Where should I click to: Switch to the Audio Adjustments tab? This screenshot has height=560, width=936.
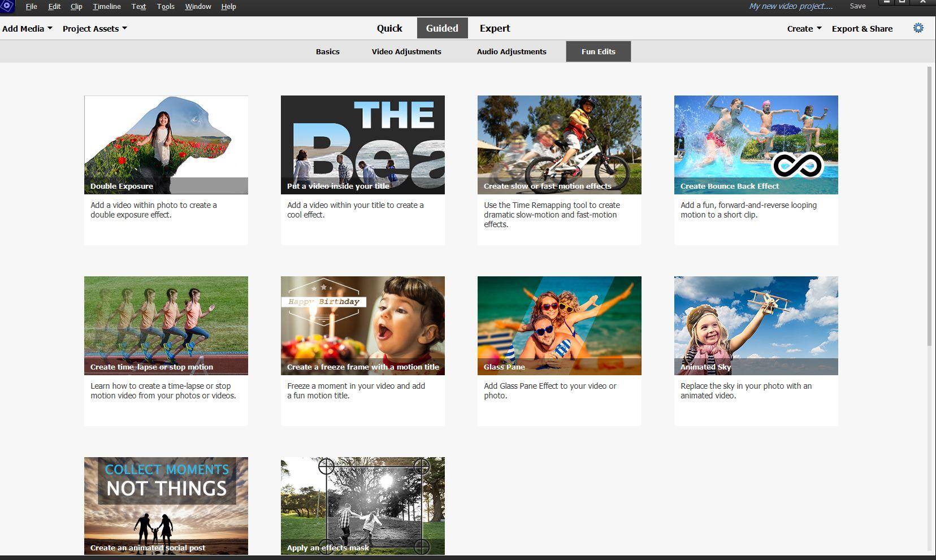(512, 51)
